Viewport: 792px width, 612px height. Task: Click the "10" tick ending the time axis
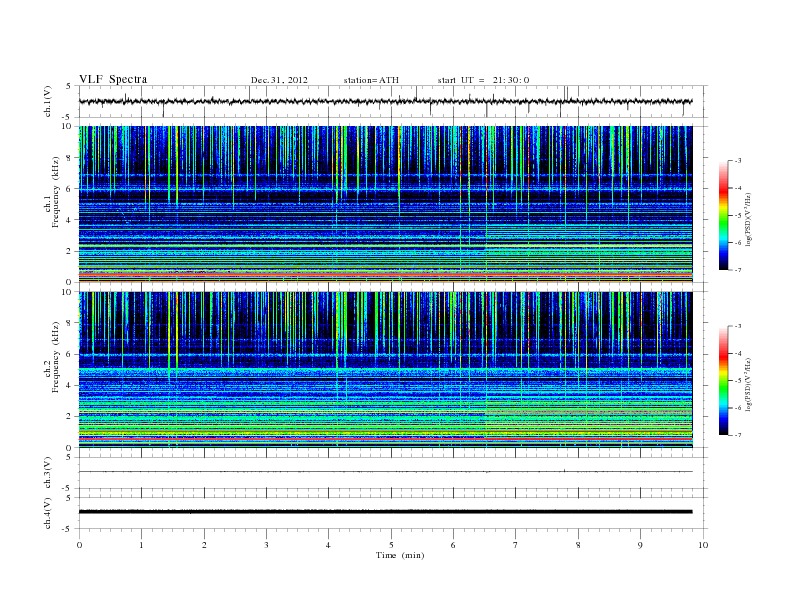[x=703, y=545]
